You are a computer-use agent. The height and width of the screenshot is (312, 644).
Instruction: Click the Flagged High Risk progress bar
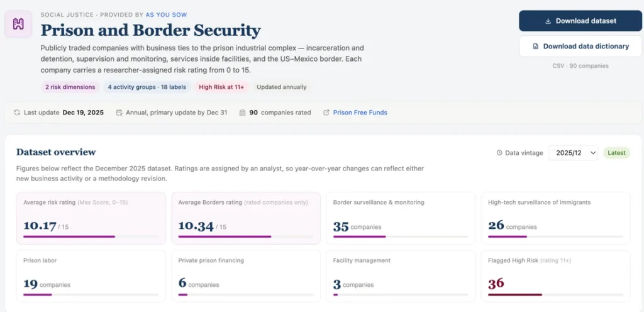tap(555, 295)
